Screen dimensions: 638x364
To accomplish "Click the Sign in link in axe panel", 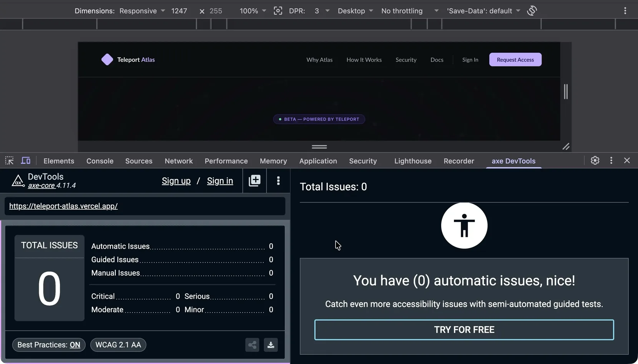I will pyautogui.click(x=220, y=181).
